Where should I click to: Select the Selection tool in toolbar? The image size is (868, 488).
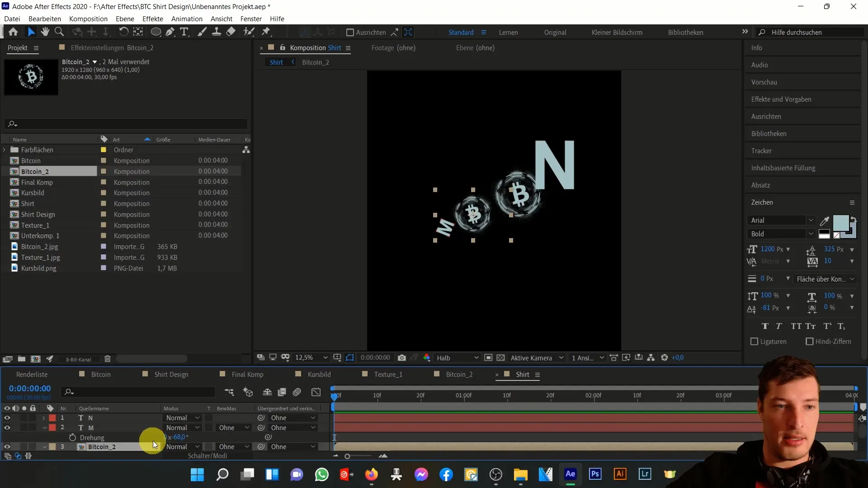(30, 32)
